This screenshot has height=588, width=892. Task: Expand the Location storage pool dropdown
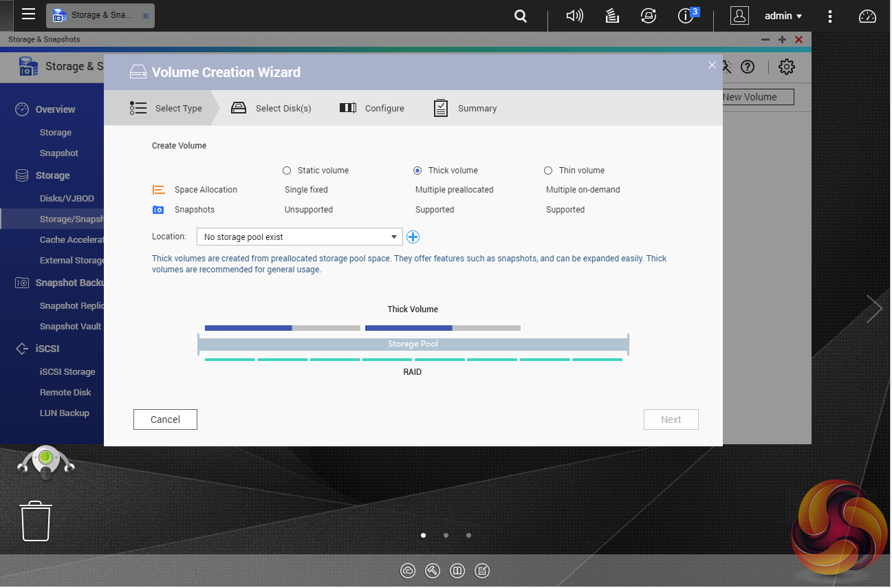click(x=299, y=237)
